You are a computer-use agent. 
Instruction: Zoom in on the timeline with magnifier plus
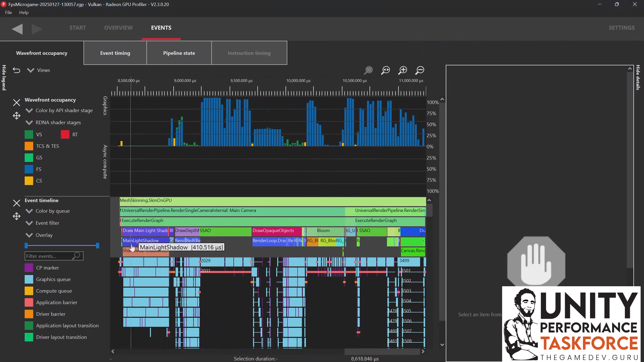(403, 70)
